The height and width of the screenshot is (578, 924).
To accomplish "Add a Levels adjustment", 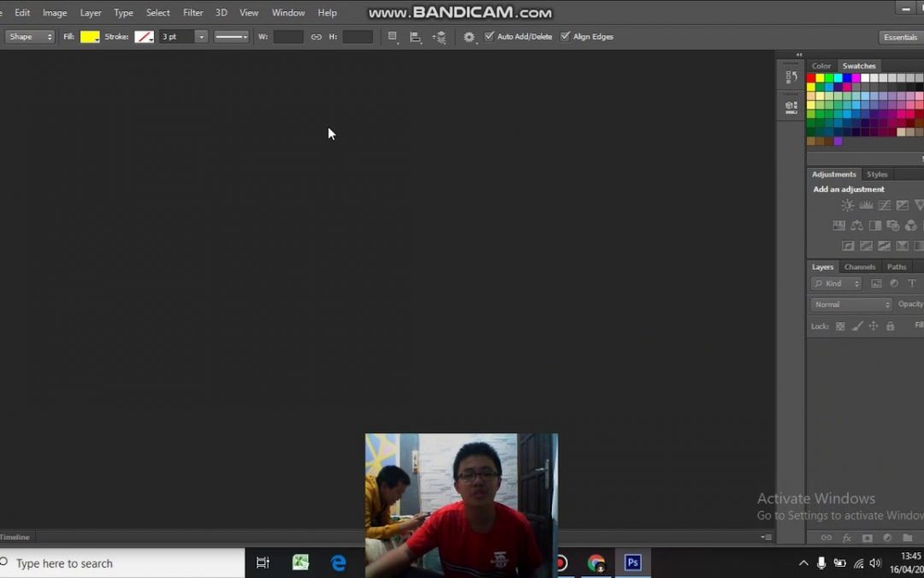I will pyautogui.click(x=866, y=206).
